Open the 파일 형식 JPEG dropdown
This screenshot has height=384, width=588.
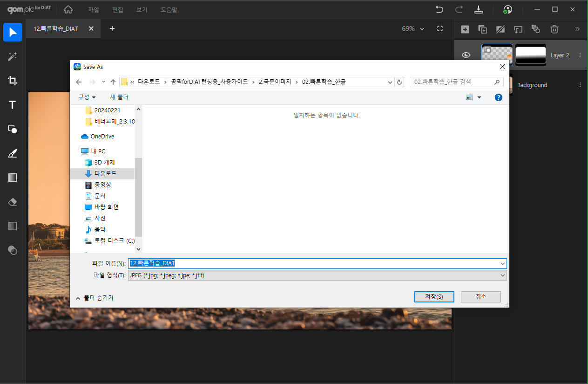318,275
